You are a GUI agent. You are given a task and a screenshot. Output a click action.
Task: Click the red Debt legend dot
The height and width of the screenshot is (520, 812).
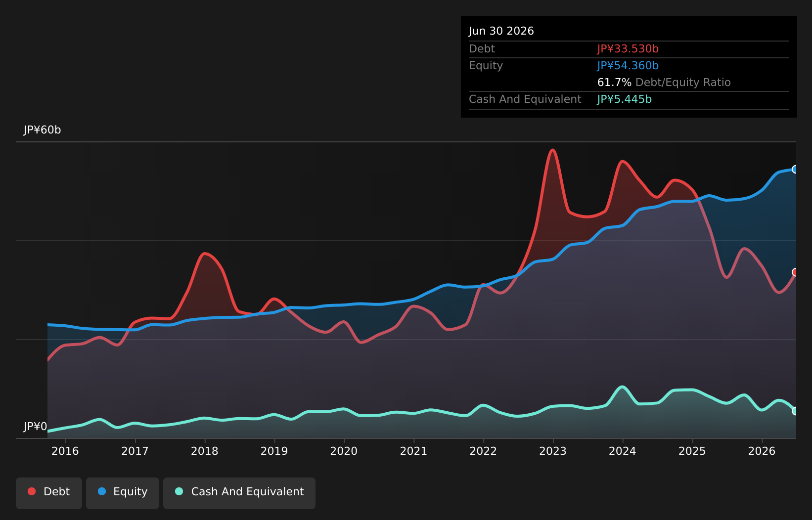click(x=32, y=491)
